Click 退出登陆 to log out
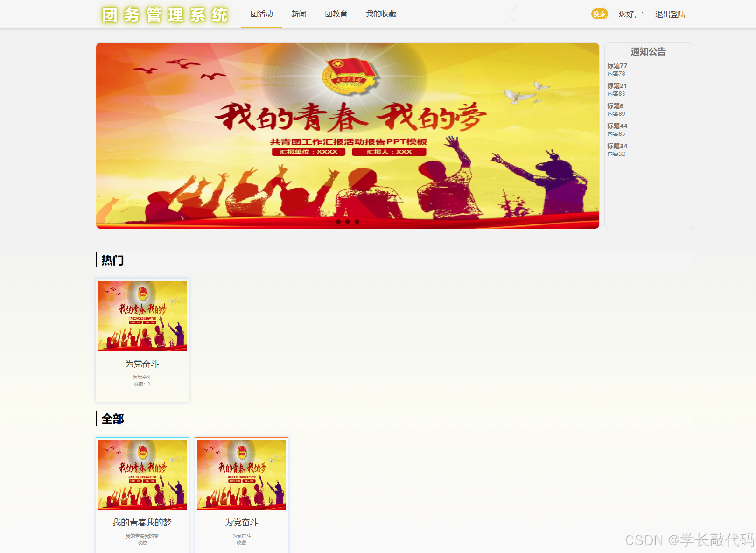Image resolution: width=756 pixels, height=553 pixels. pyautogui.click(x=670, y=14)
